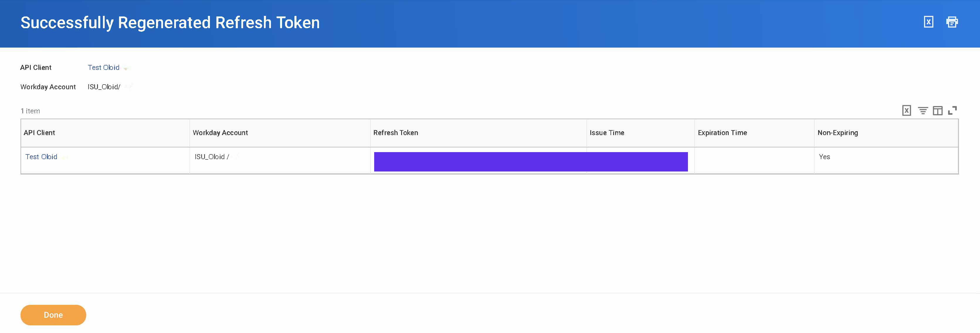Select the Yes value in Non-Expiring cell
Image resolution: width=980 pixels, height=333 pixels.
point(824,157)
